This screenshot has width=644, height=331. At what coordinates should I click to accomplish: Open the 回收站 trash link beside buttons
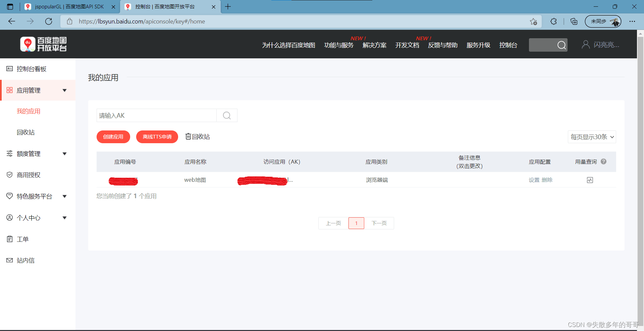tap(198, 137)
